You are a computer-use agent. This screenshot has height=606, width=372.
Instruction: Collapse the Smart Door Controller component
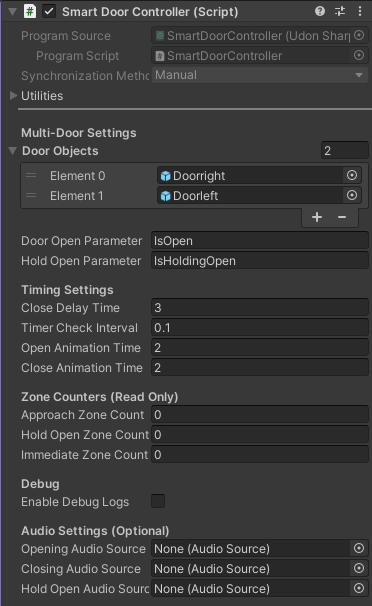12,12
